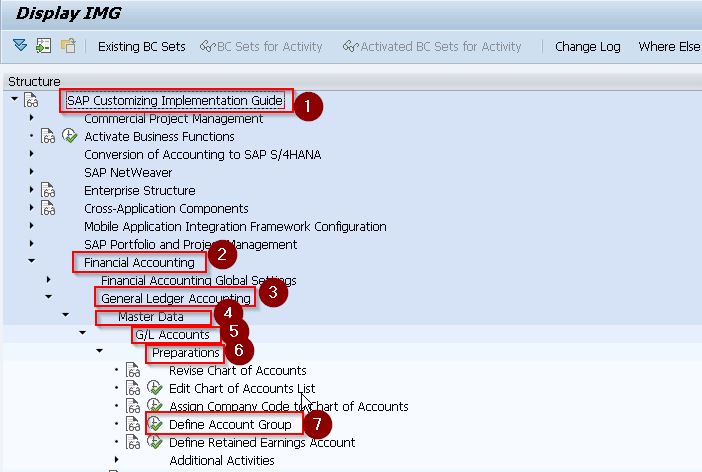The width and height of the screenshot is (702, 472).
Task: Click the yellow BC Sets toolbar icon
Action: [x=68, y=46]
